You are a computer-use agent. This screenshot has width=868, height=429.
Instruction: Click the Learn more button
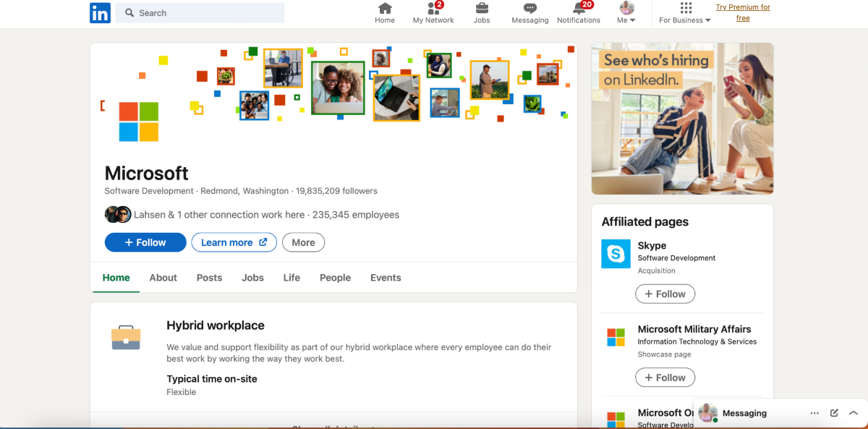tap(234, 242)
